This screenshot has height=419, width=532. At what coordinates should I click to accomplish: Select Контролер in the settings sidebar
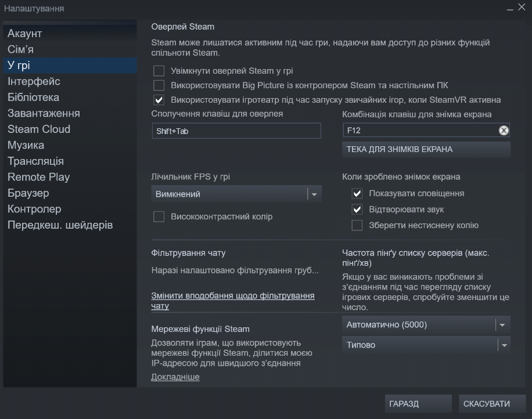point(34,209)
